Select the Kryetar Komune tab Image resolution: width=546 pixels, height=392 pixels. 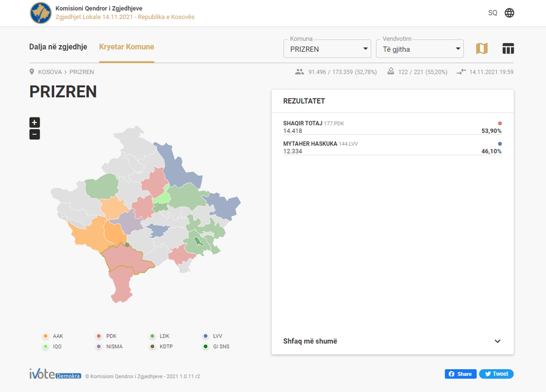pyautogui.click(x=126, y=47)
